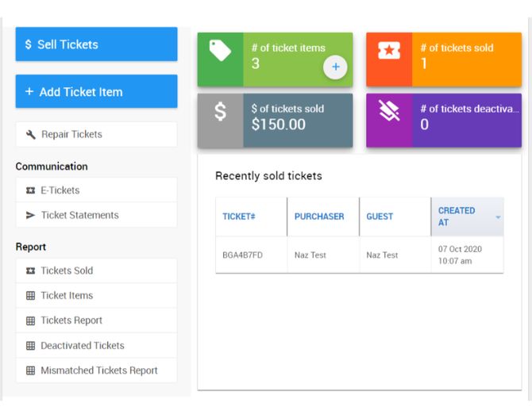Click the orange ticket star icon
The image size is (532, 418).
(x=389, y=52)
